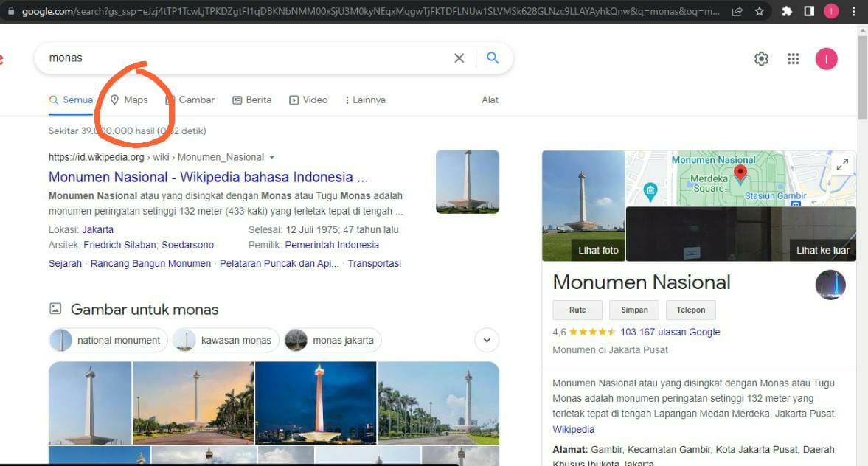This screenshot has height=466, width=868.
Task: Select the monas jakarta image chip
Action: (333, 341)
